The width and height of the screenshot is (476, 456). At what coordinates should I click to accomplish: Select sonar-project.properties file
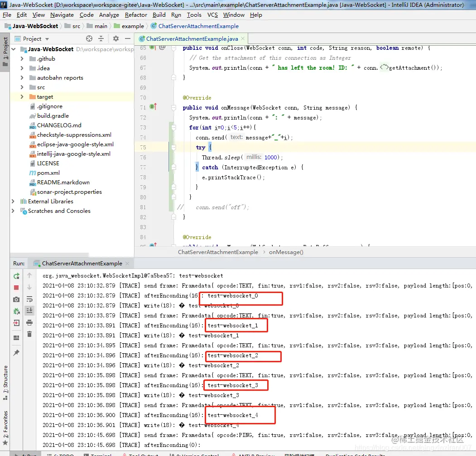(69, 192)
